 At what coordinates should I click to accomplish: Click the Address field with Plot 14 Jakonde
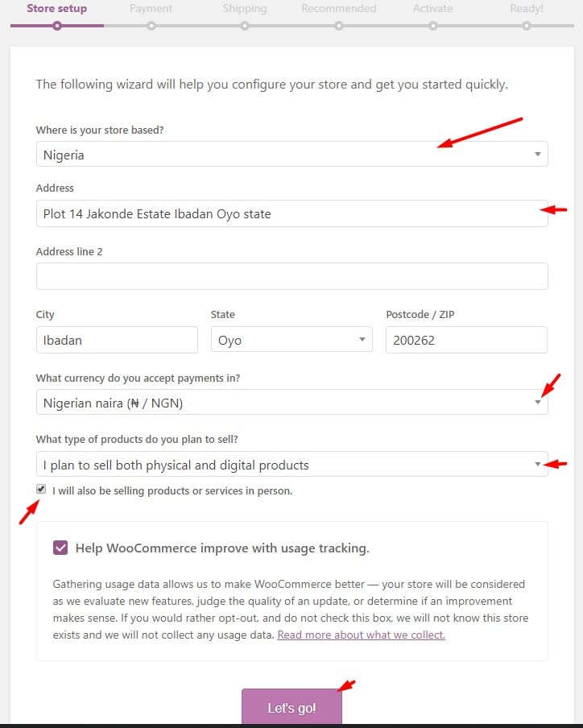coord(291,214)
